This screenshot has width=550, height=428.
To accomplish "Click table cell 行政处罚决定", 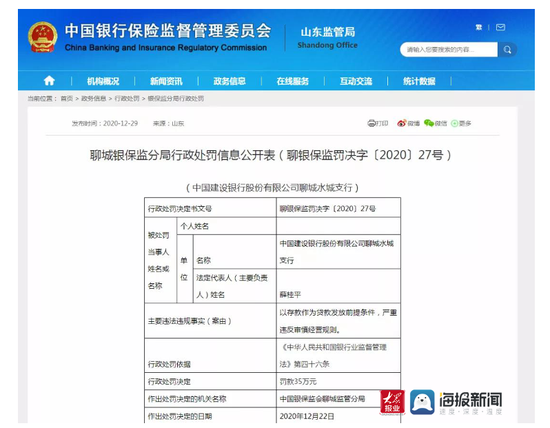I will [210, 381].
